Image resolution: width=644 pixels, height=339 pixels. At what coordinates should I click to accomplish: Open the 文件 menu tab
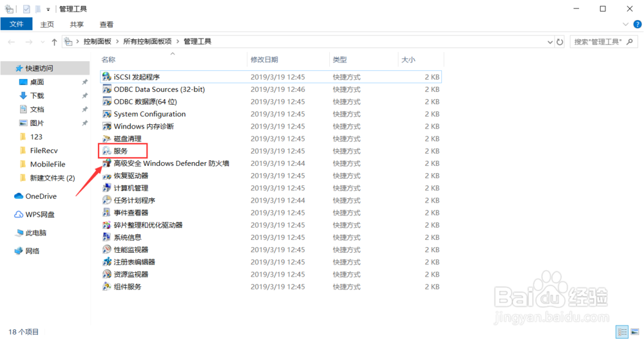(x=17, y=24)
